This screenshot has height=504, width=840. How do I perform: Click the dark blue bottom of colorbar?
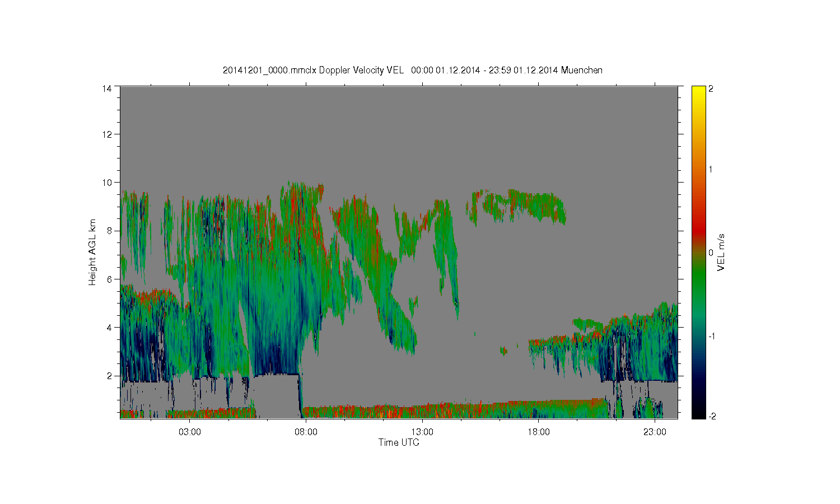coord(698,412)
